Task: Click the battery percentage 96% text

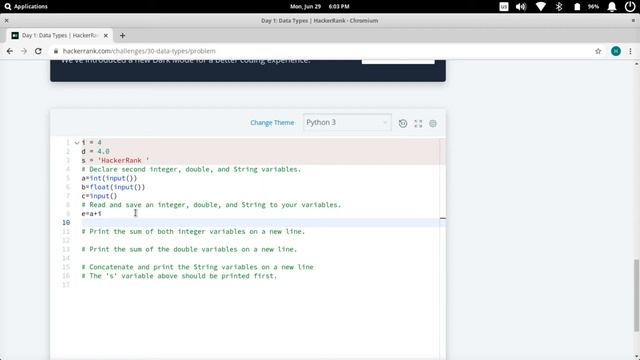Action: pos(593,7)
